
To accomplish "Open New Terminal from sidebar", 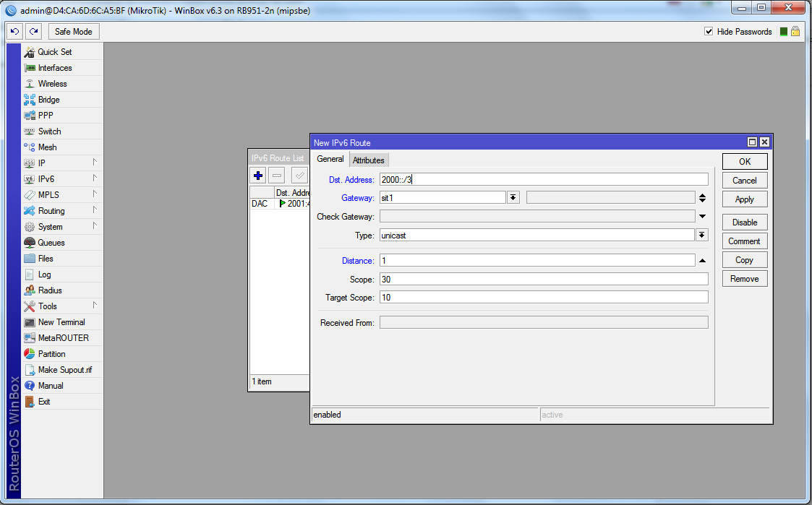I will click(61, 322).
